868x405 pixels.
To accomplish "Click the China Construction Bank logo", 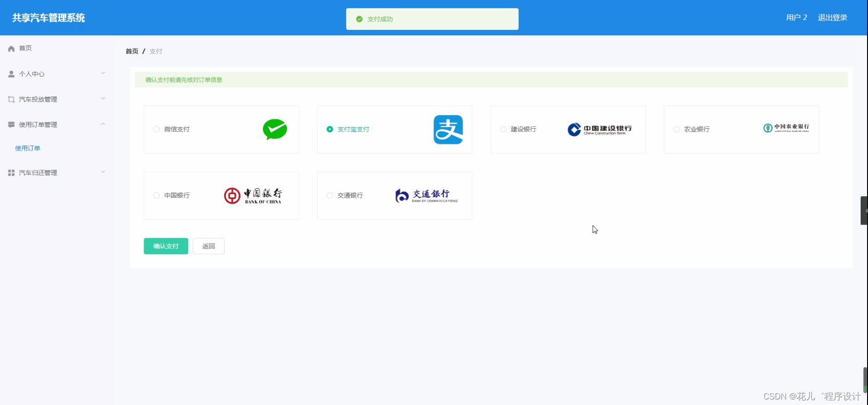I will pos(600,130).
